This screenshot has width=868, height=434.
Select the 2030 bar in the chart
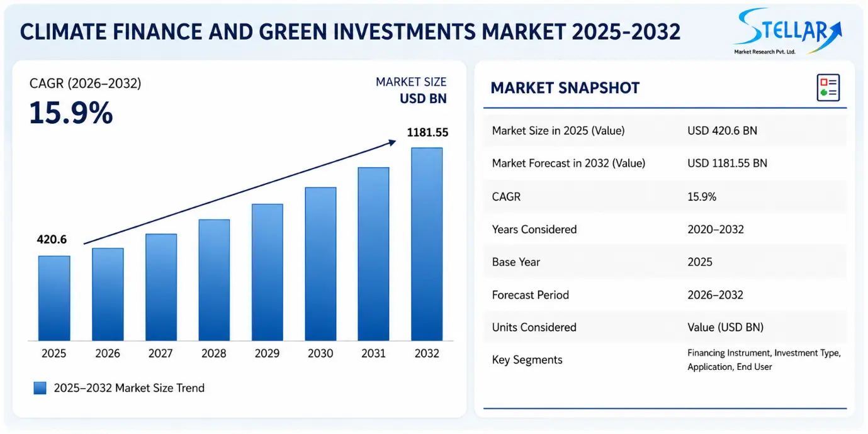[320, 264]
